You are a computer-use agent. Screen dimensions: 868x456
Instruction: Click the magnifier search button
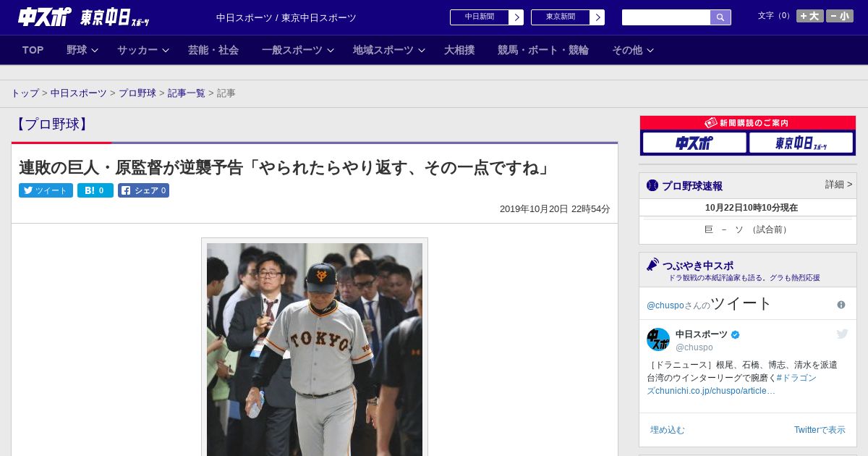pos(720,17)
